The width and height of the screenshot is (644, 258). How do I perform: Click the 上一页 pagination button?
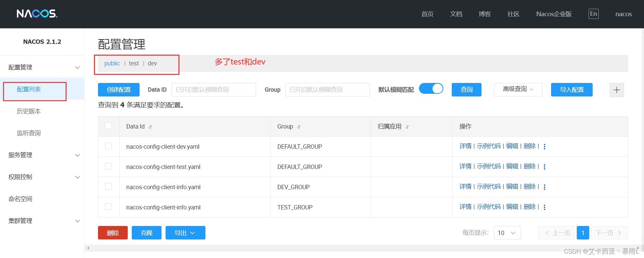click(556, 233)
